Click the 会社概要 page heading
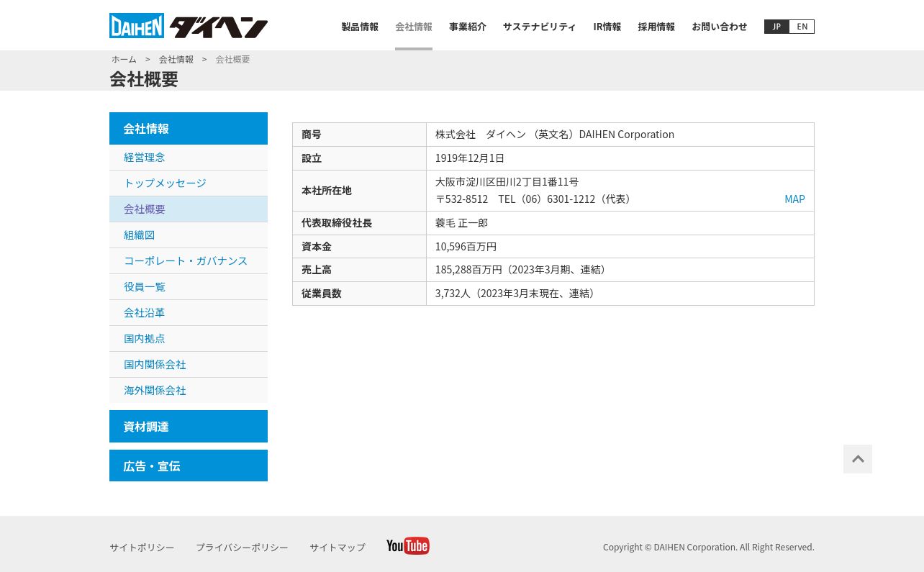 point(144,79)
